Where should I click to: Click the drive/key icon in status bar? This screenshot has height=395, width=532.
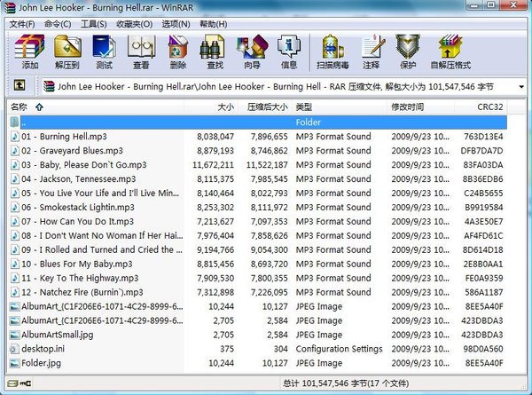(x=20, y=383)
